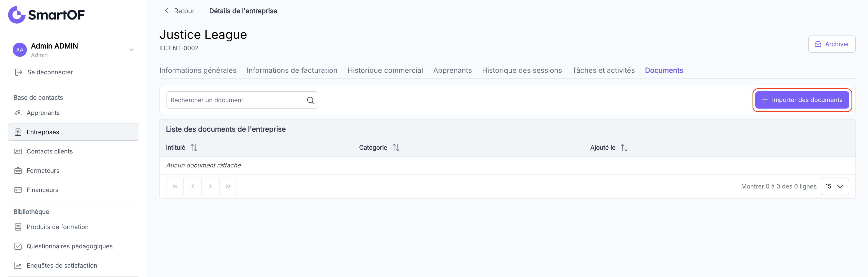The width and height of the screenshot is (868, 277).
Task: Switch to Informations générales tab
Action: [198, 70]
